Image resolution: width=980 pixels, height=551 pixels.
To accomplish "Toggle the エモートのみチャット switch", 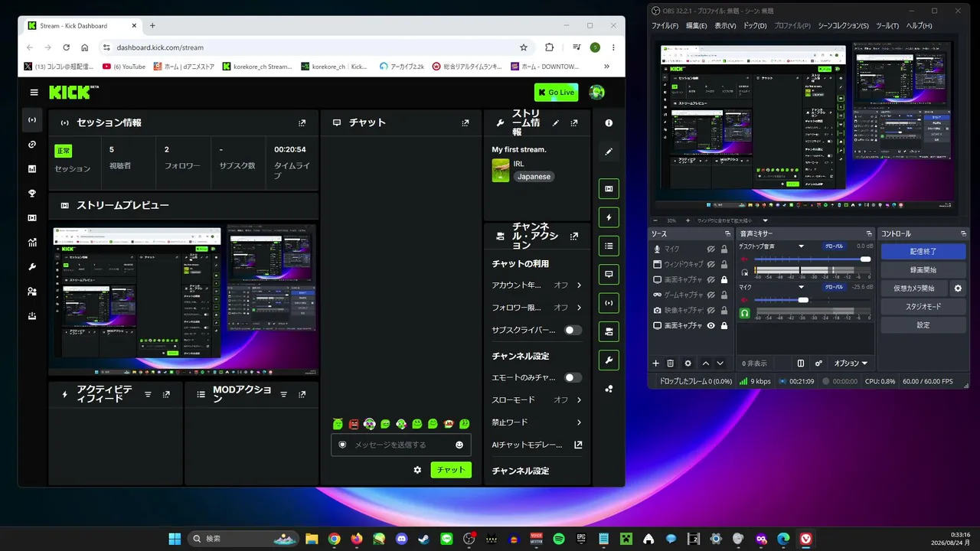I will point(573,377).
